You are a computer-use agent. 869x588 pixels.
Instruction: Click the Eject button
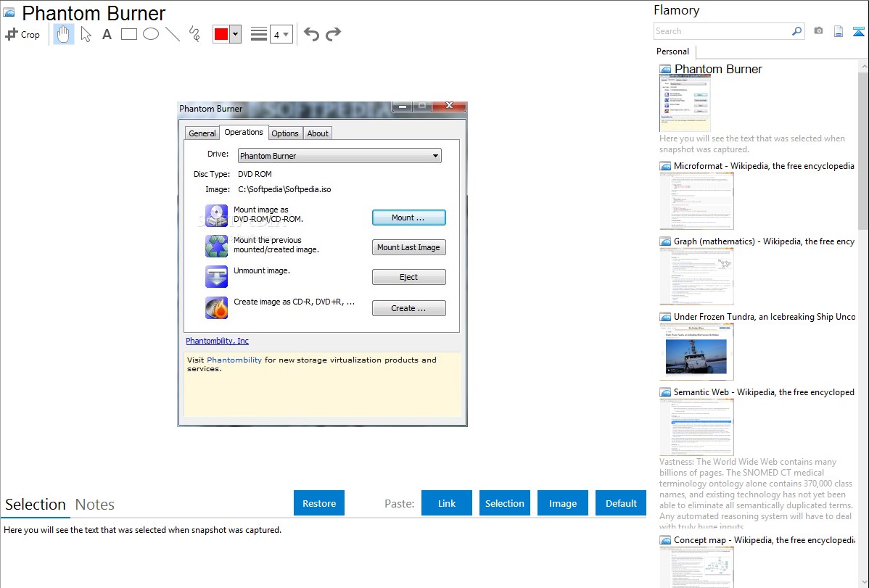coord(408,277)
